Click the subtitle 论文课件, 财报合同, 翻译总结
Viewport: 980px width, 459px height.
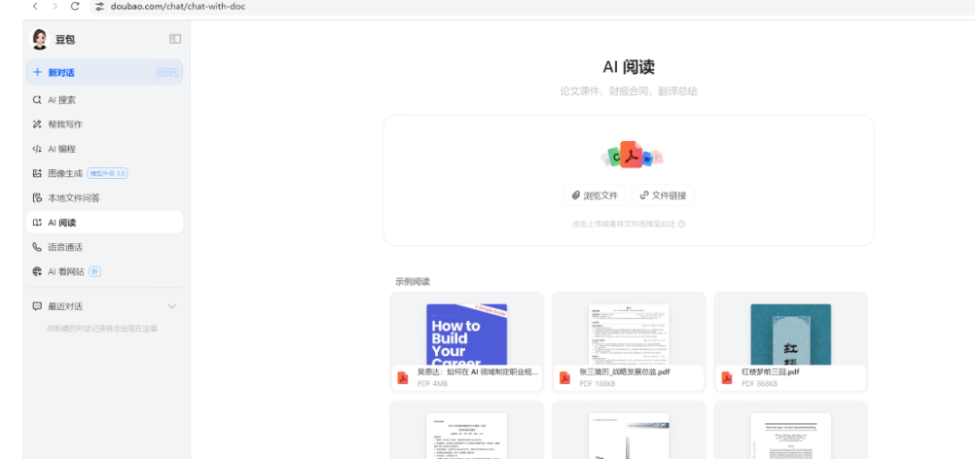coord(629,91)
